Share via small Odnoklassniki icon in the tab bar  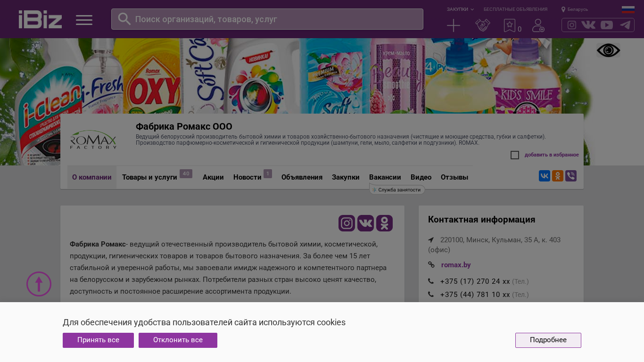[558, 176]
